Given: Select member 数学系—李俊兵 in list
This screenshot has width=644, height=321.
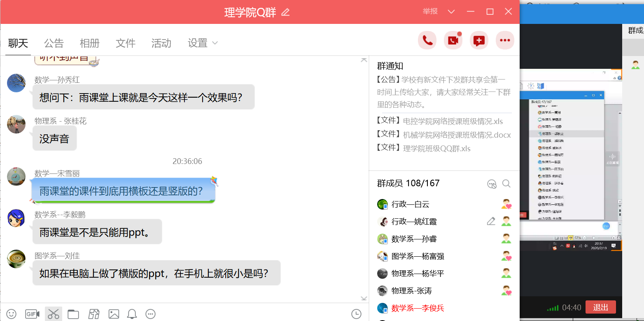Looking at the screenshot, I should [x=444, y=308].
